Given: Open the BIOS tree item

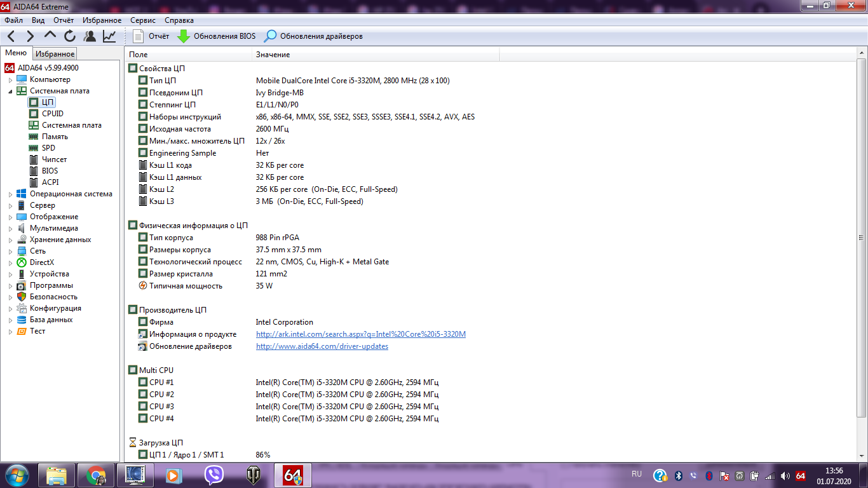Looking at the screenshot, I should click(50, 171).
